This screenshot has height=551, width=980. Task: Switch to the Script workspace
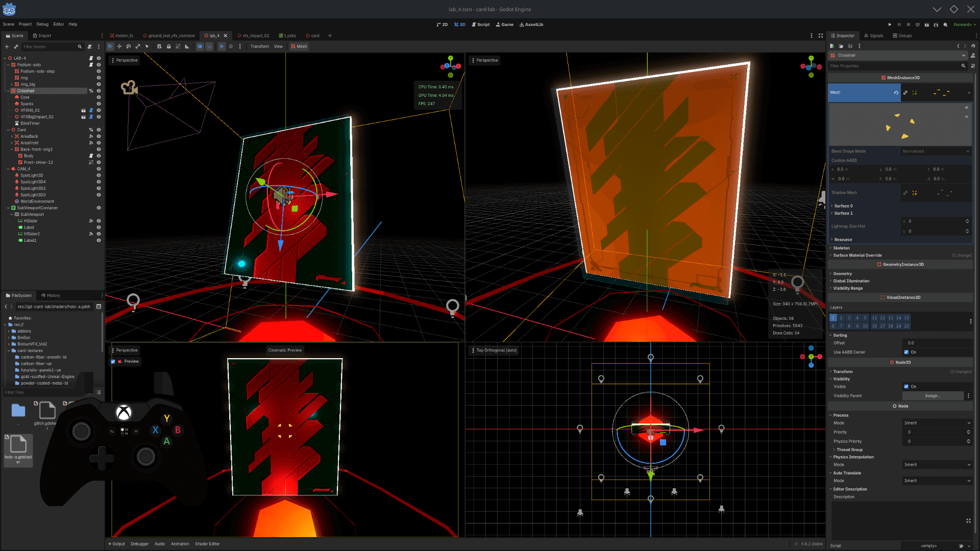(x=480, y=24)
